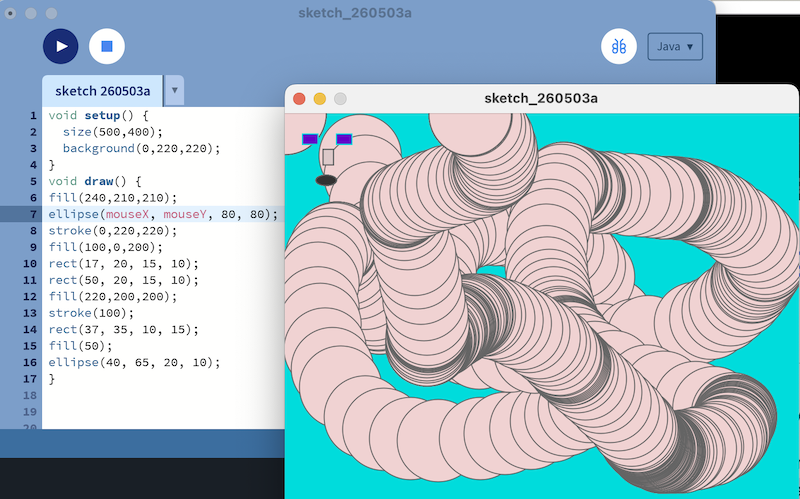Viewport: 800px width, 499px height.
Task: Click the 'rect(50, 20, 15, 10);' line
Action: (x=123, y=280)
